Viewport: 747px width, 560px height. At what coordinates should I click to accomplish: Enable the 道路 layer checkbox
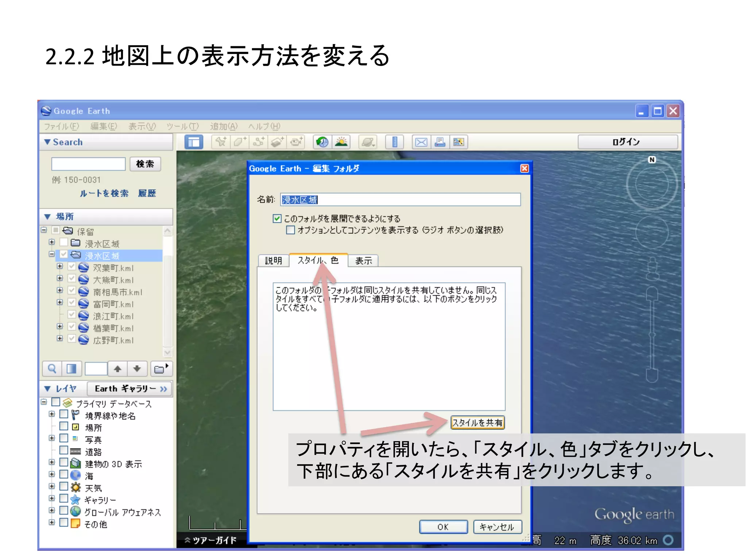click(64, 450)
